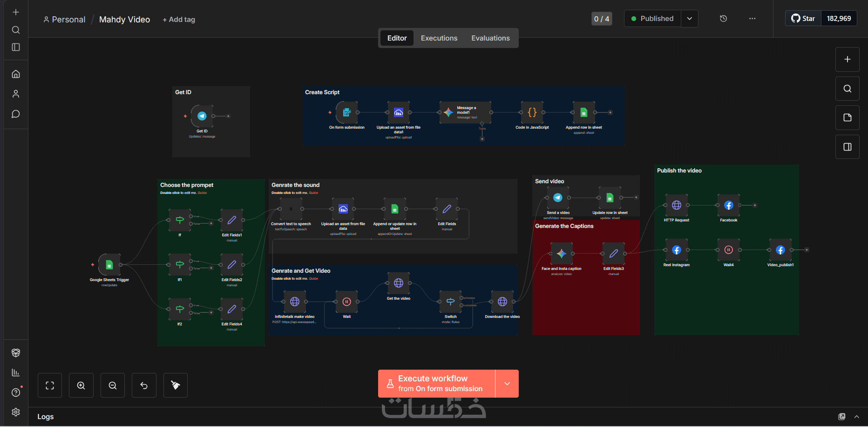Image resolution: width=868 pixels, height=427 pixels.
Task: Select the Google Sheets Trigger node
Action: point(109,265)
